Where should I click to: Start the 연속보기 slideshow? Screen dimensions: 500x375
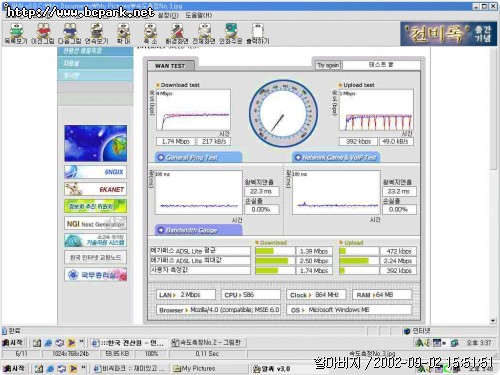pyautogui.click(x=96, y=33)
